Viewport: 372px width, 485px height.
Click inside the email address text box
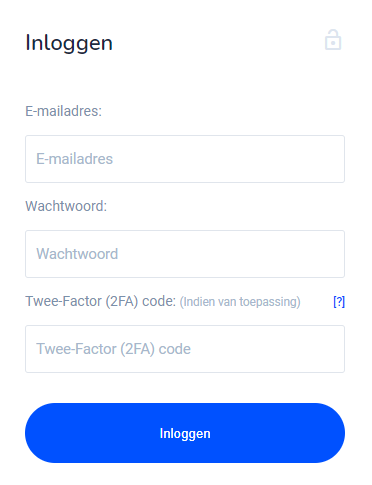(185, 159)
